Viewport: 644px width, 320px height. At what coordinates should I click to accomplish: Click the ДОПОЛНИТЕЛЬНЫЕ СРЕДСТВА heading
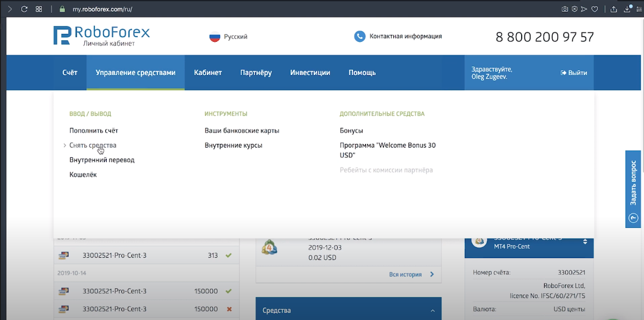(382, 114)
